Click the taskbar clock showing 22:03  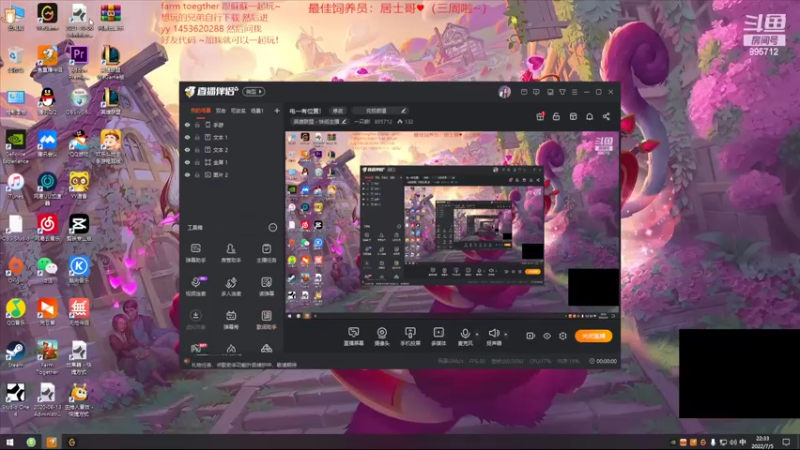[762, 442]
